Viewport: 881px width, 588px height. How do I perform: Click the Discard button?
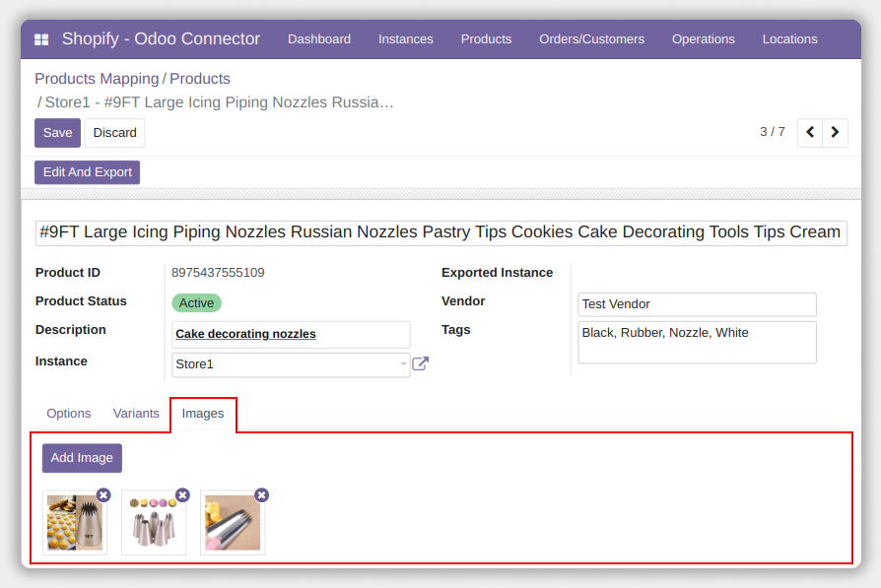click(x=114, y=133)
